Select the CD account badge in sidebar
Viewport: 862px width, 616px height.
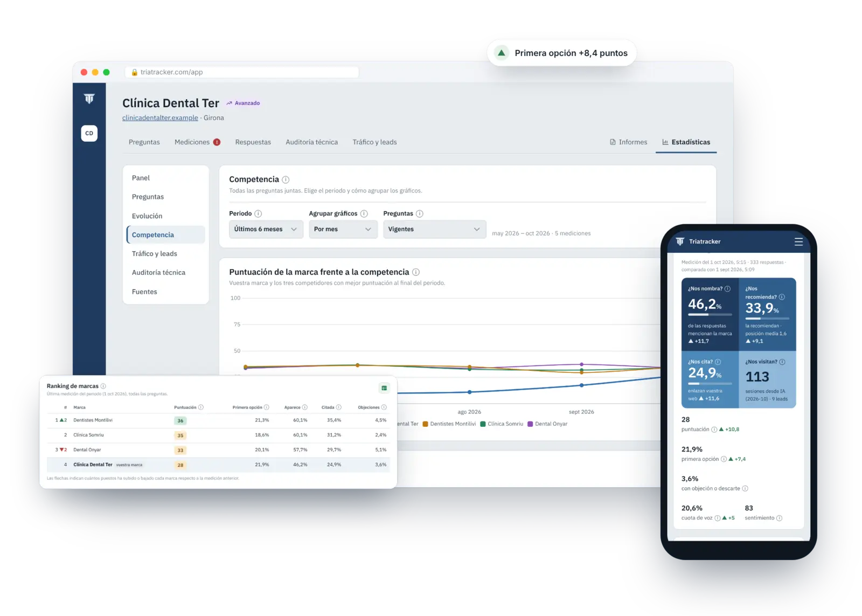tap(89, 133)
